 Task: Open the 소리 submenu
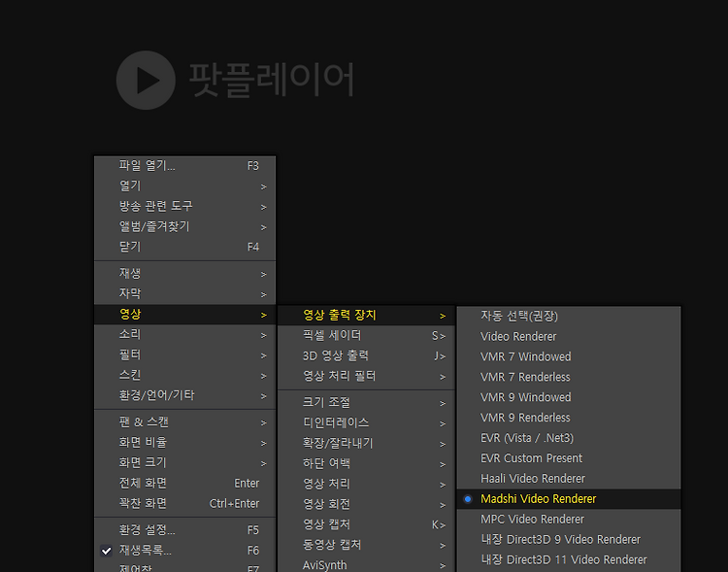click(184, 335)
